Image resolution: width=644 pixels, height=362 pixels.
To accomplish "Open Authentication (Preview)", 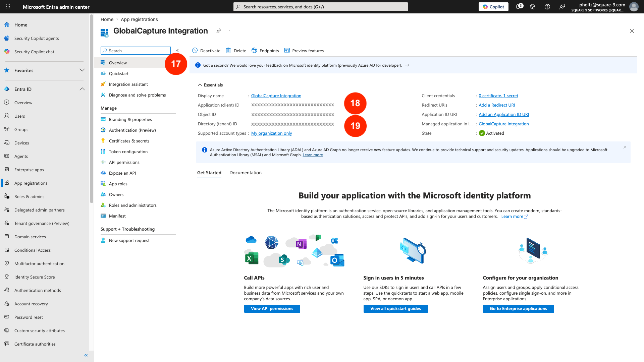I will click(132, 130).
